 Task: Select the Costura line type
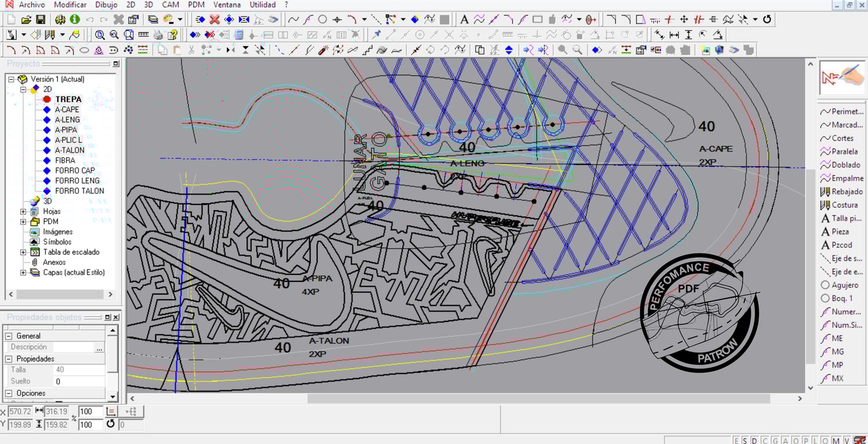(x=844, y=205)
